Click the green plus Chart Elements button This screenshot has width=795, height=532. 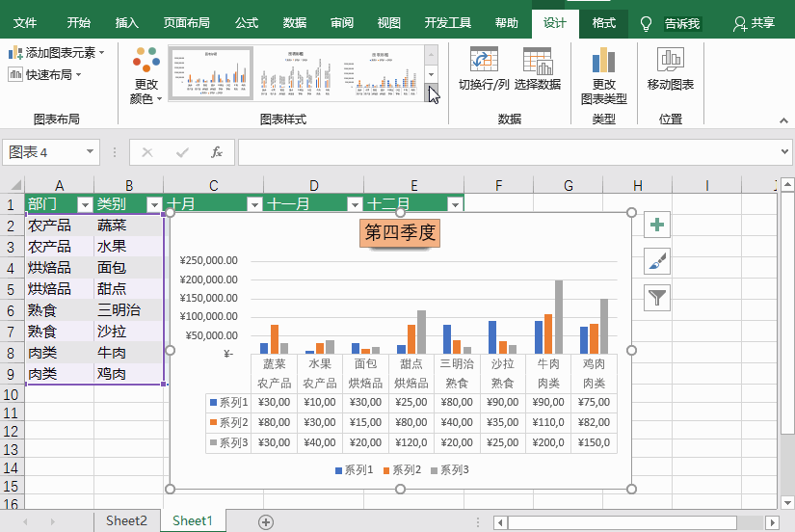tap(657, 225)
